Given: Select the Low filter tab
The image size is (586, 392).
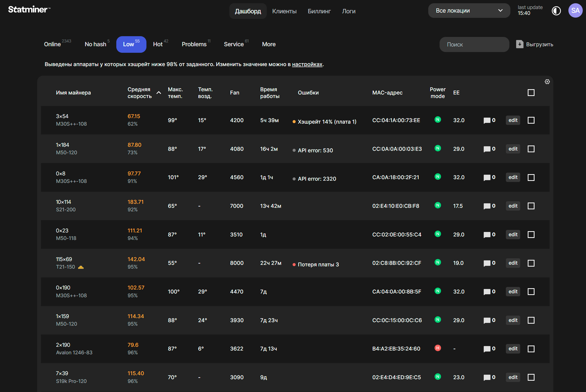Looking at the screenshot, I should coord(131,44).
